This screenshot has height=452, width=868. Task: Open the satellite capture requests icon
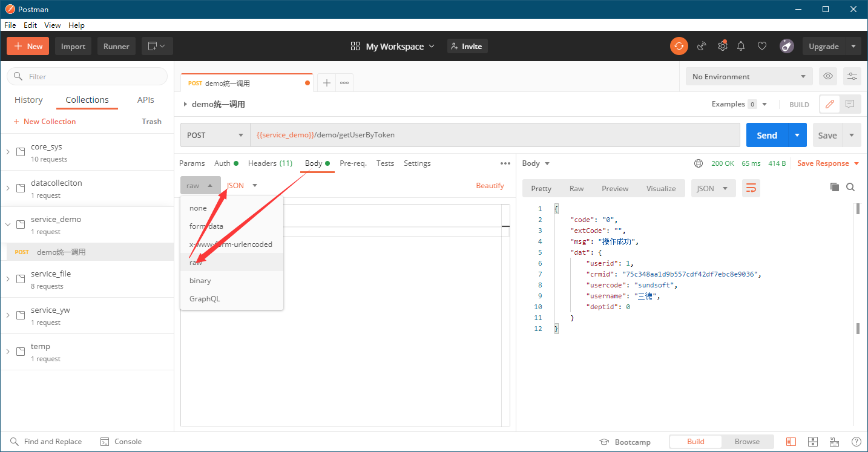click(x=702, y=46)
